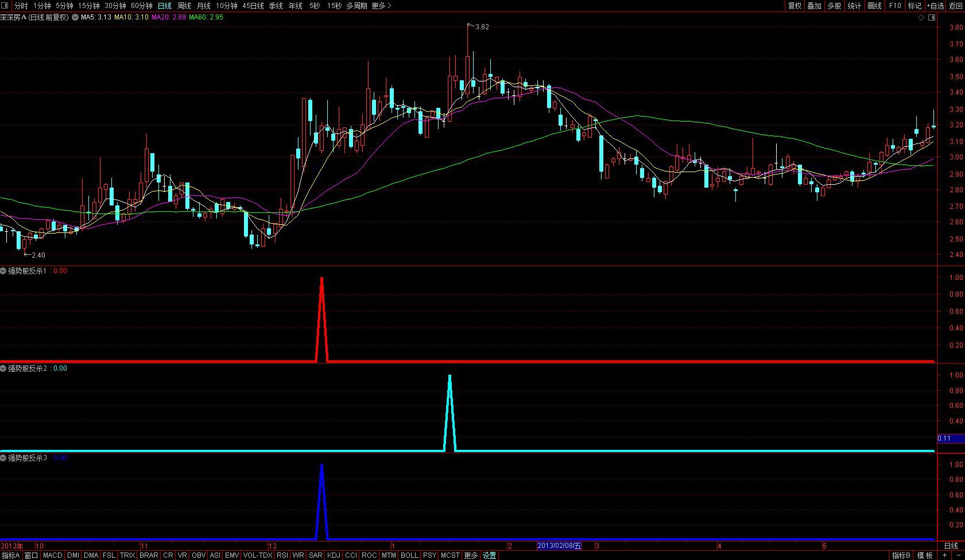
Task: Select the 窗口 tab at bottom
Action: 31,555
